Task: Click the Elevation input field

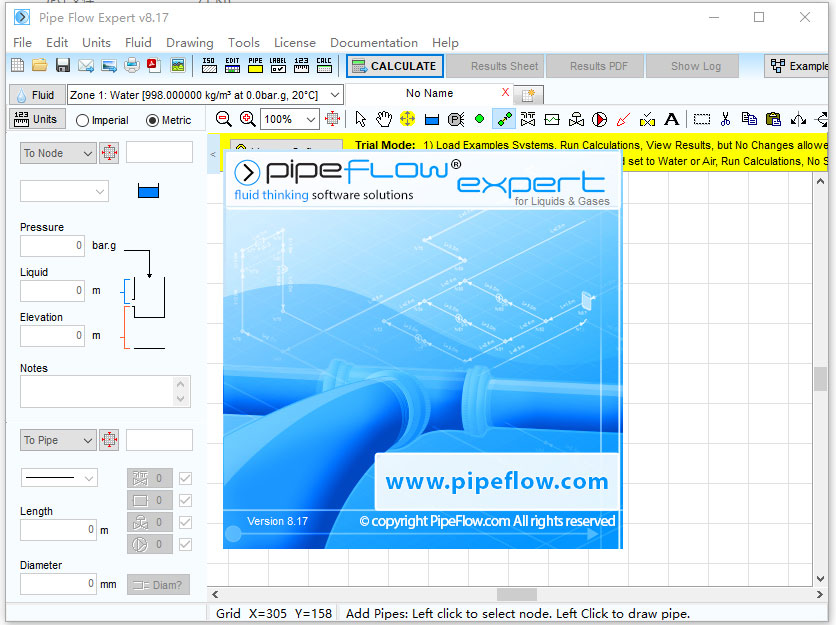Action: point(52,335)
